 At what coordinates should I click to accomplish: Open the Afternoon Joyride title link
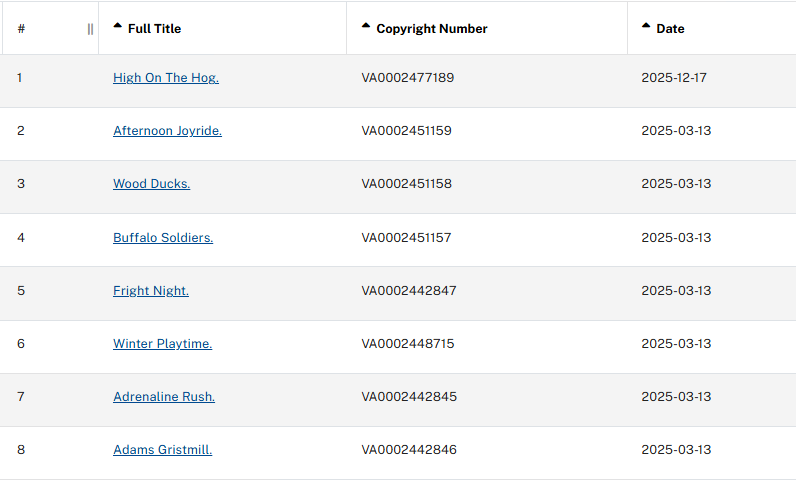click(167, 131)
